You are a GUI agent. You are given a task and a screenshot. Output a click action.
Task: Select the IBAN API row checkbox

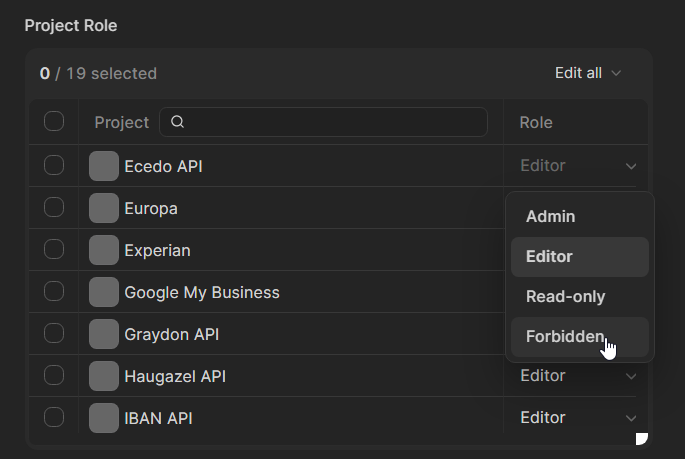tap(54, 417)
